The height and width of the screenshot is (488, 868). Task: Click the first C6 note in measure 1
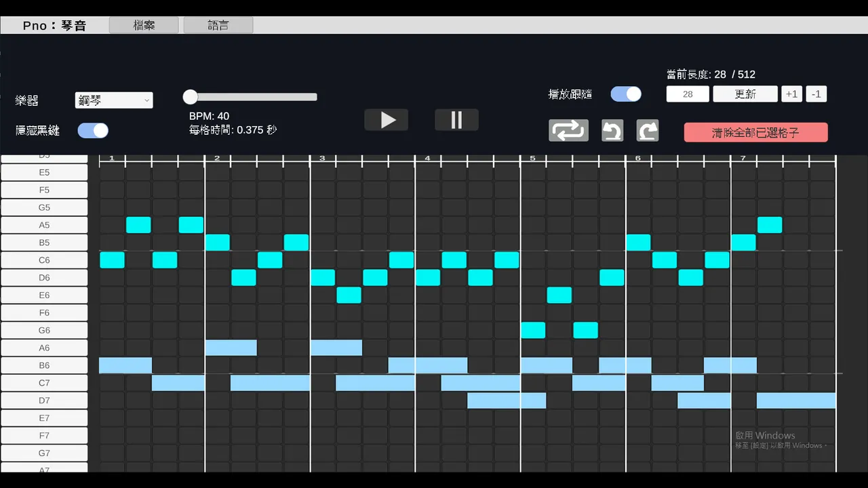(112, 260)
